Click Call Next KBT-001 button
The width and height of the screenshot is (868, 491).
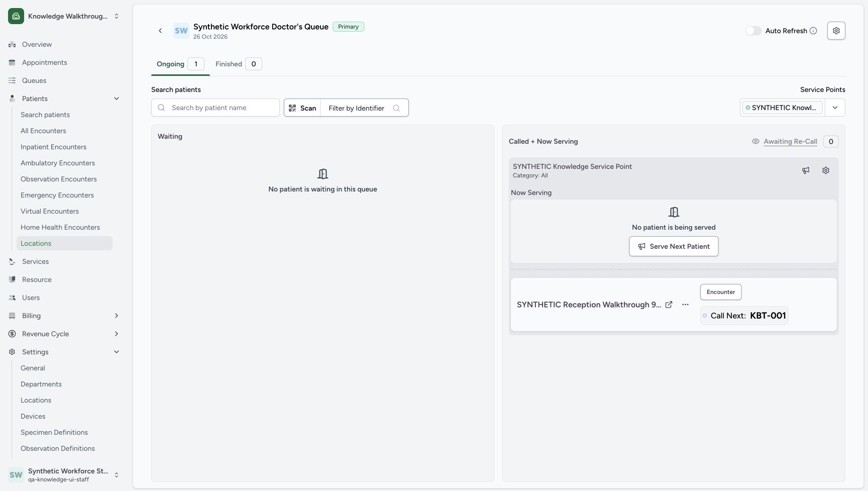click(744, 316)
